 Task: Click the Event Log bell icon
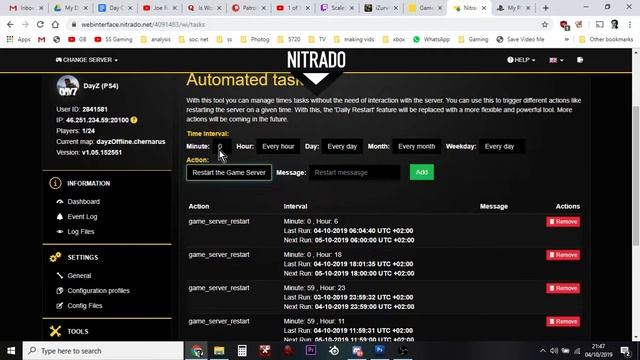(60, 217)
